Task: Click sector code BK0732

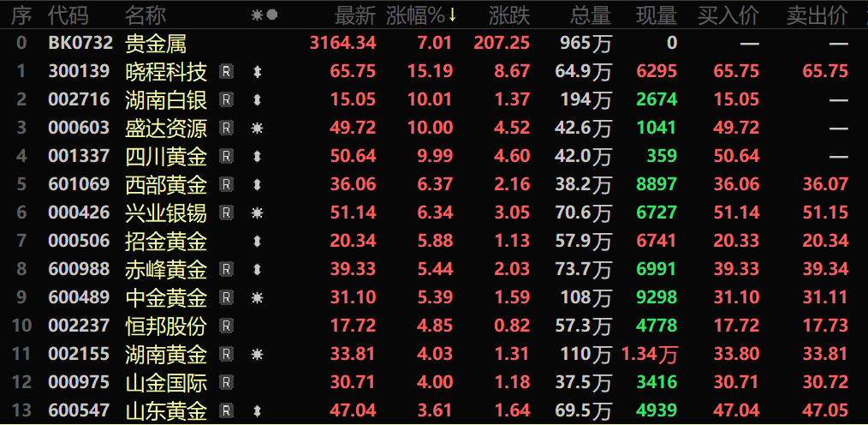Action: 80,43
